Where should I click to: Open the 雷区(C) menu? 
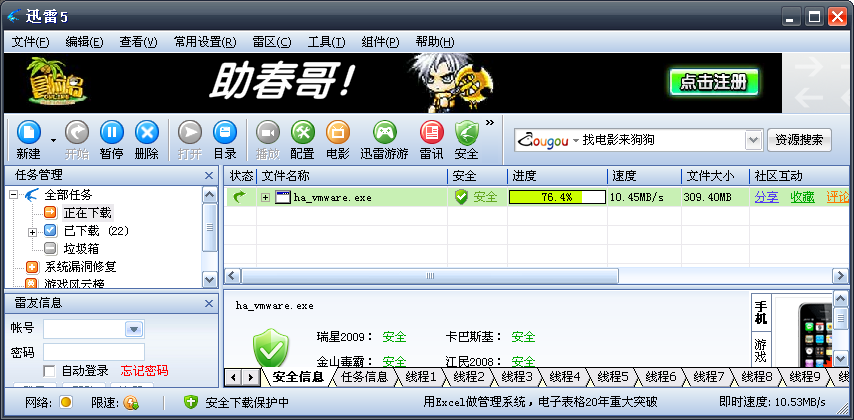272,42
